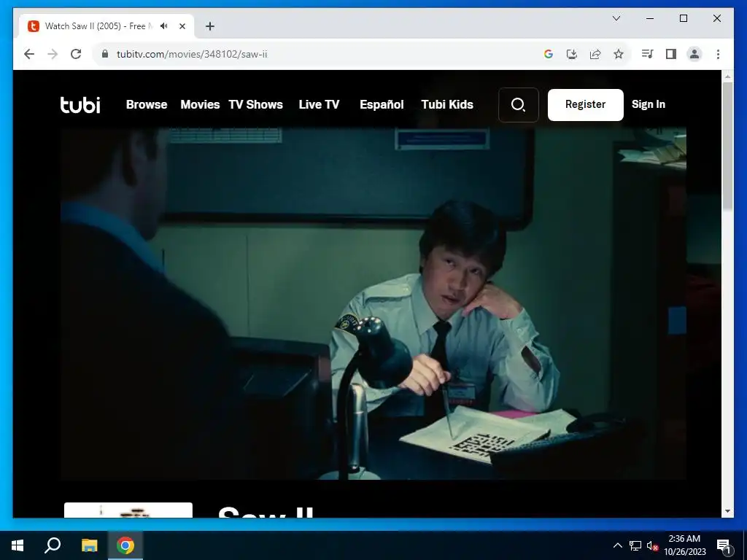Click the Sign In link
Image resolution: width=747 pixels, height=560 pixels.
[649, 105]
